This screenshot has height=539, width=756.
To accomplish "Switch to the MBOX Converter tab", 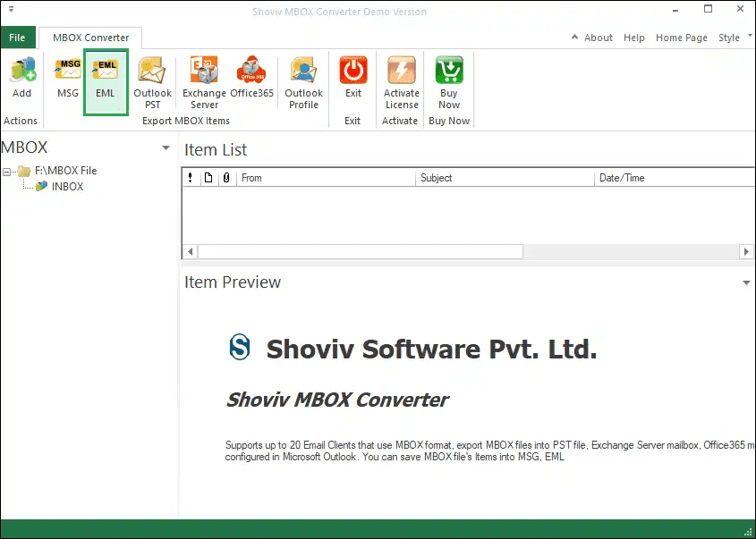I will coord(90,38).
